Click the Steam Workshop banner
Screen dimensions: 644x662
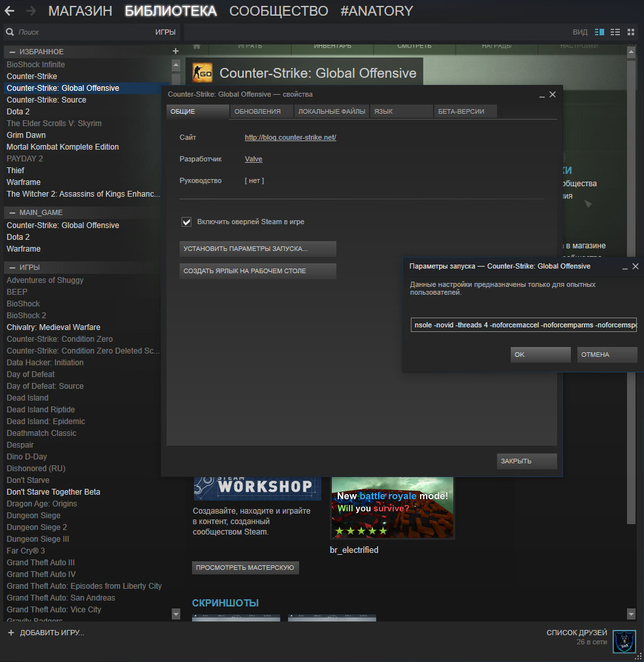coord(257,488)
